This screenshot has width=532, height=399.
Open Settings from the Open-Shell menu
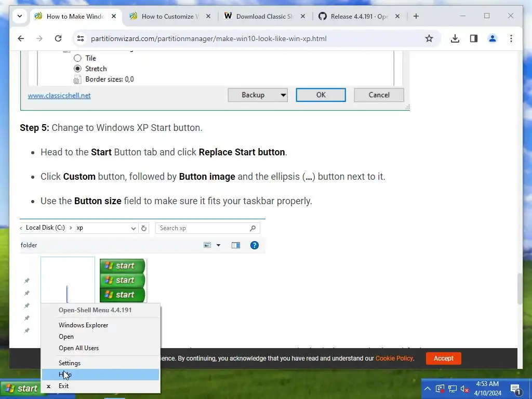point(100,363)
